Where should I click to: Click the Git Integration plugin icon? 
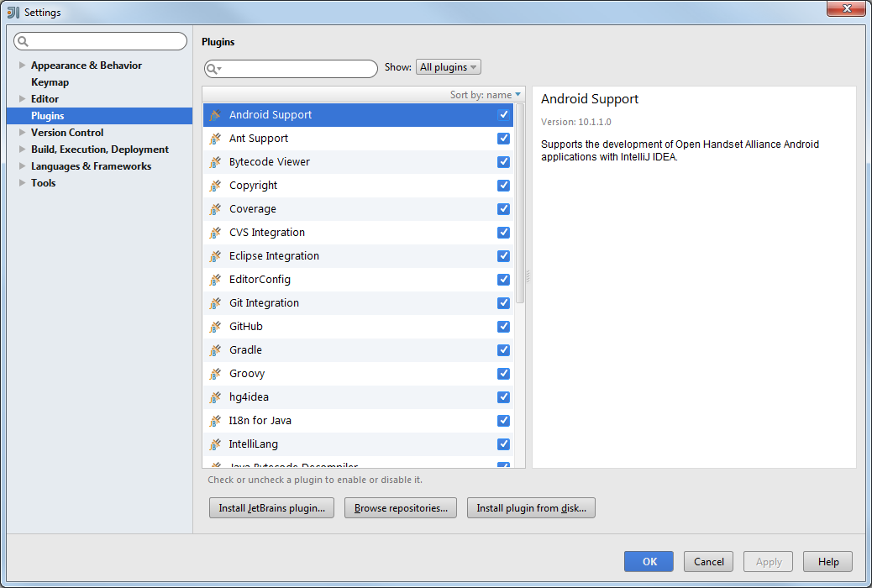(215, 303)
